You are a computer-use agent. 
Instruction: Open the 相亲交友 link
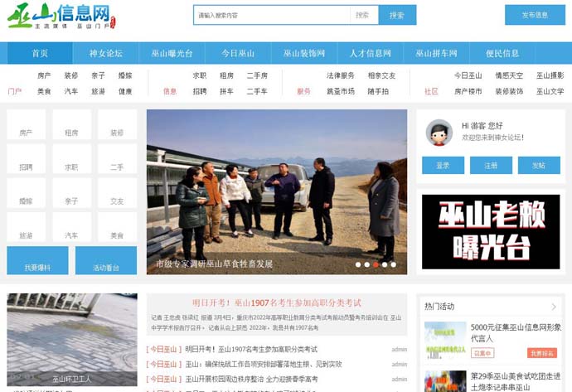coord(381,75)
